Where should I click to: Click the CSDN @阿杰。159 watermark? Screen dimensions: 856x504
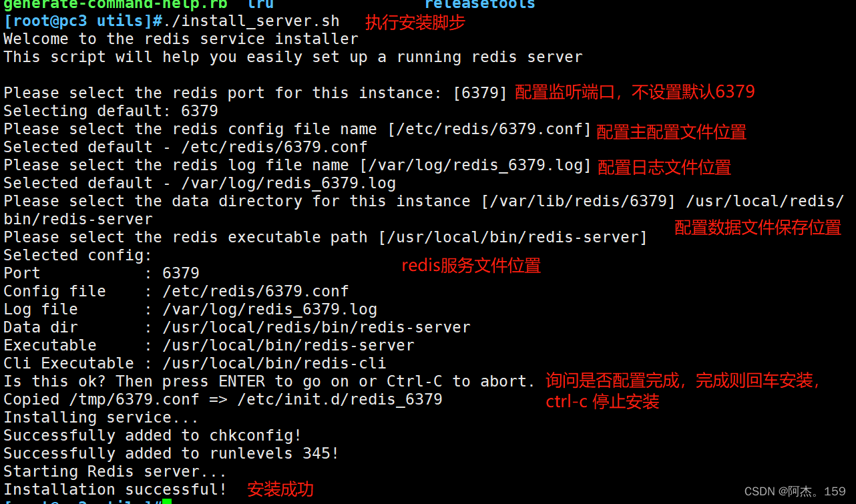coord(795,491)
